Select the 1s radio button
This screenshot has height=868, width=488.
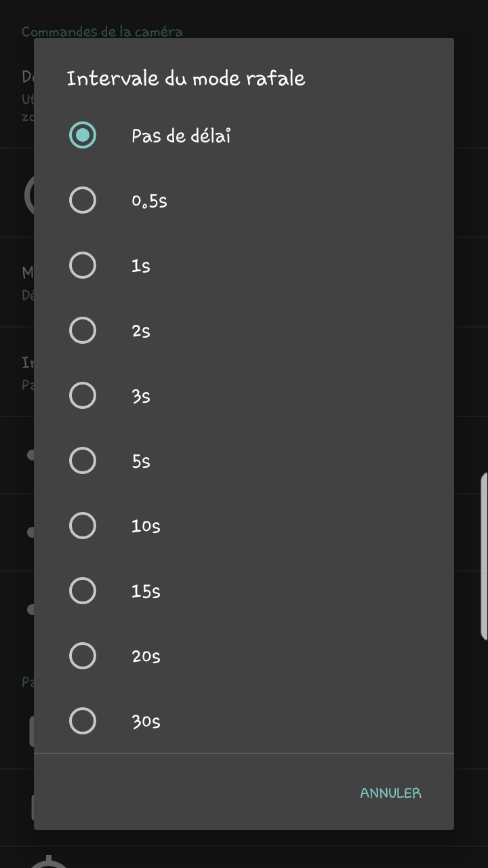click(83, 265)
